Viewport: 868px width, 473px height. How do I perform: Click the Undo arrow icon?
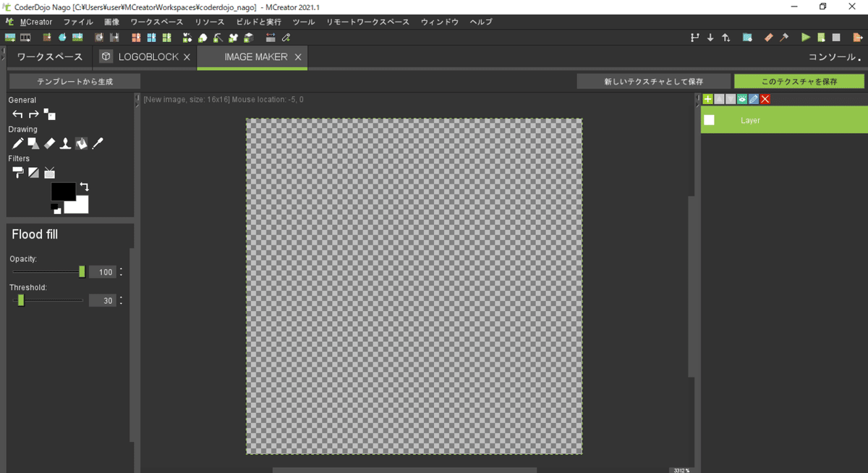point(17,114)
